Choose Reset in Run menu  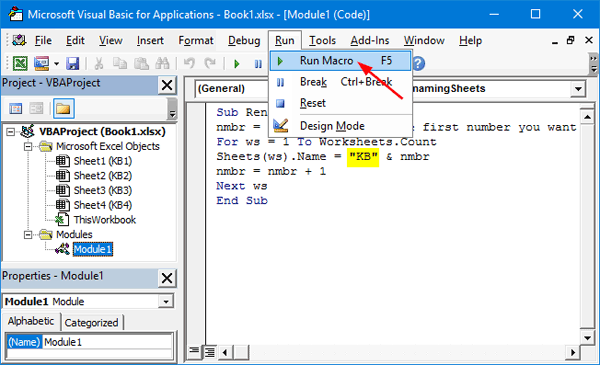click(340, 103)
